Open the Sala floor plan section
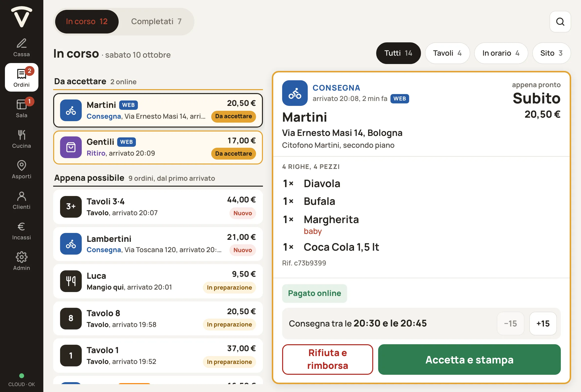581x392 pixels. [21, 108]
